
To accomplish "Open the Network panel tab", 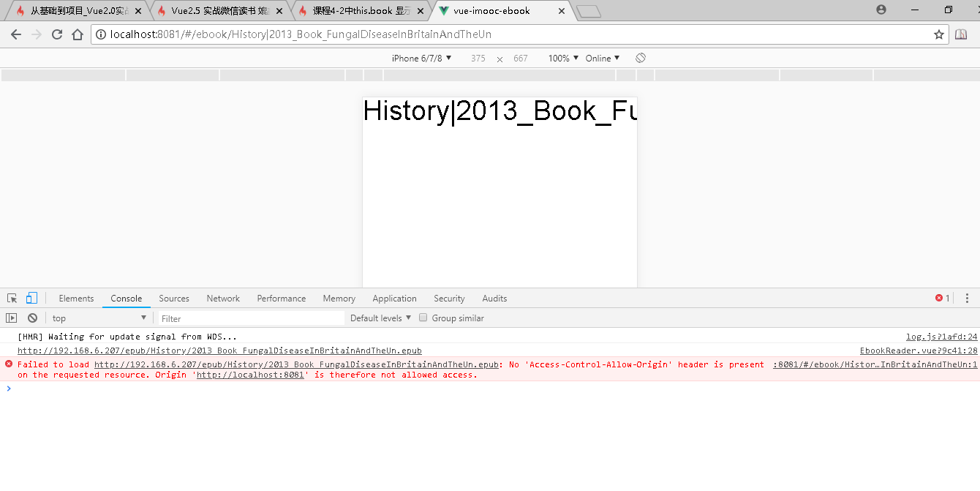I will point(223,298).
